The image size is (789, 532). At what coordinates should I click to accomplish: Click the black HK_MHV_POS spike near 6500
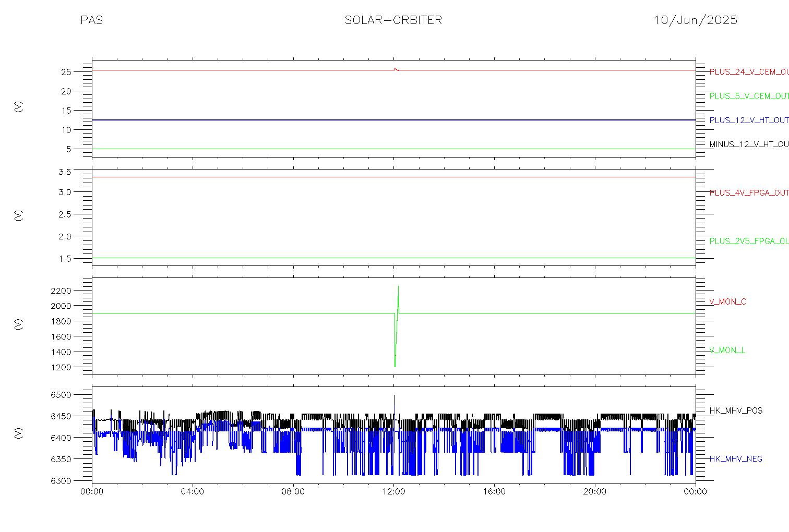394,396
